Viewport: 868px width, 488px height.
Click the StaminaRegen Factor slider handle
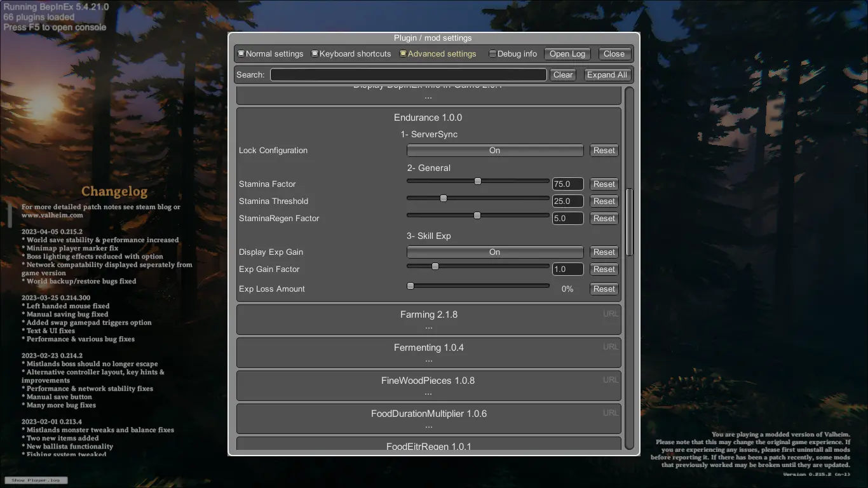pyautogui.click(x=477, y=215)
